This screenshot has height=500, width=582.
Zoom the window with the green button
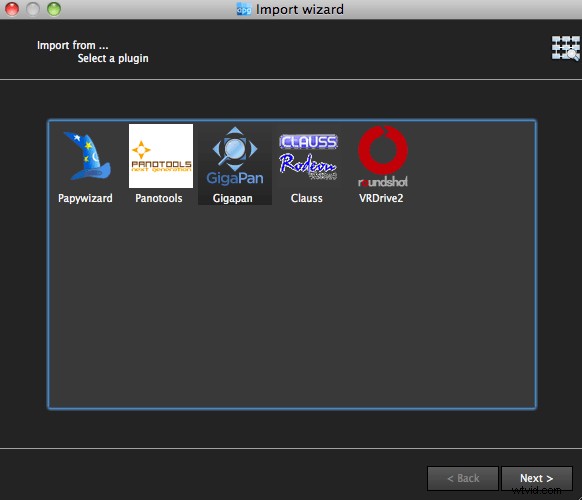(54, 9)
